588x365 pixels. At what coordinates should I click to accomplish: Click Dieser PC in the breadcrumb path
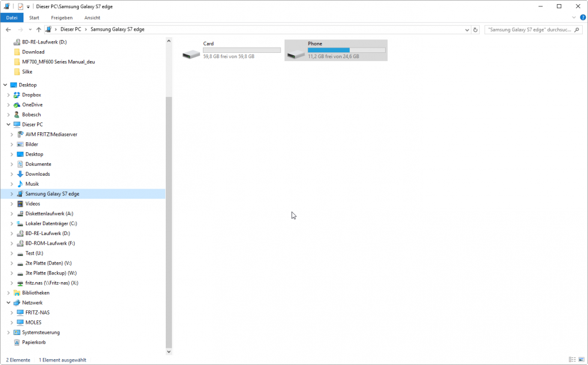[70, 29]
